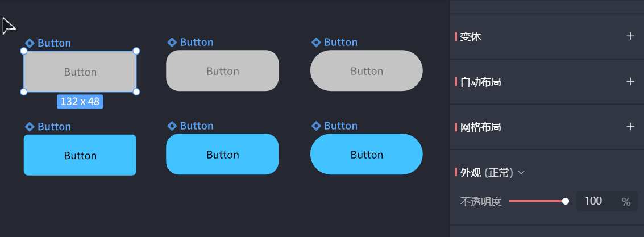
Task: Click component diamond icon above blue square-cornered button
Action: click(x=30, y=127)
